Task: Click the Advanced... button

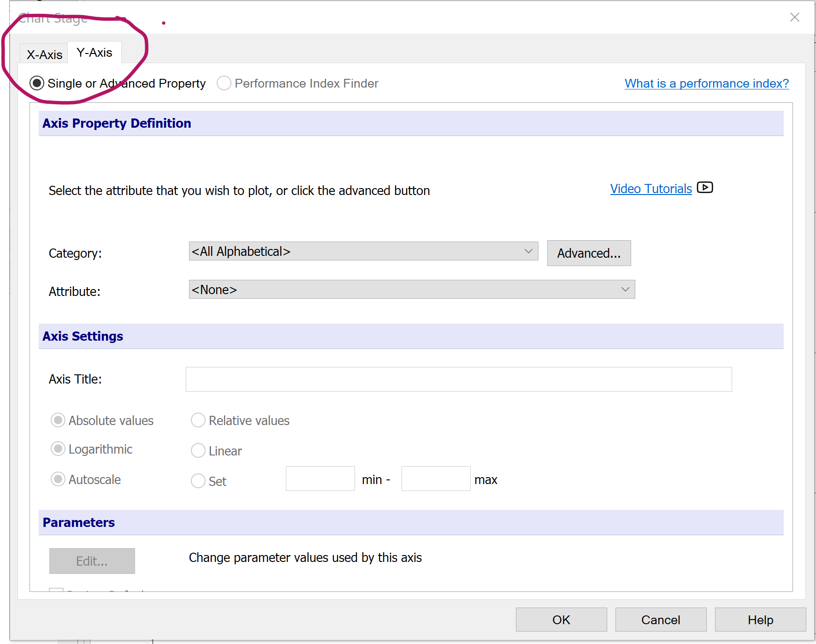Action: click(x=588, y=253)
